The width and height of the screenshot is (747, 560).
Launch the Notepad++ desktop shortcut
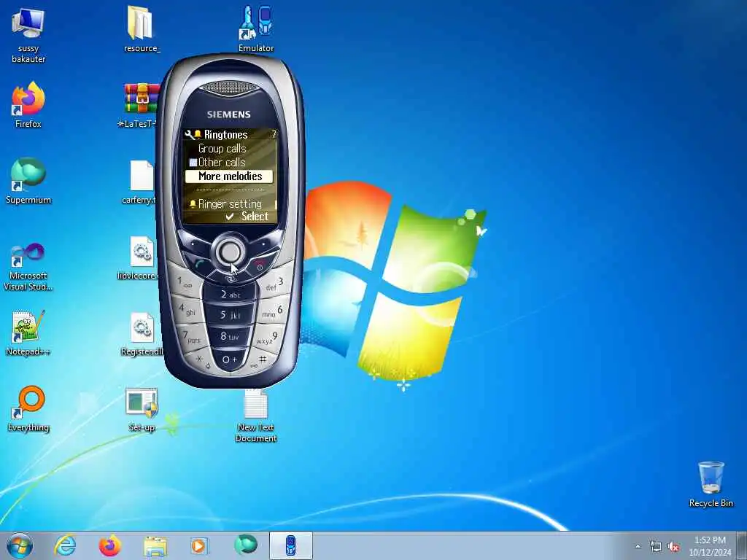[x=28, y=332]
